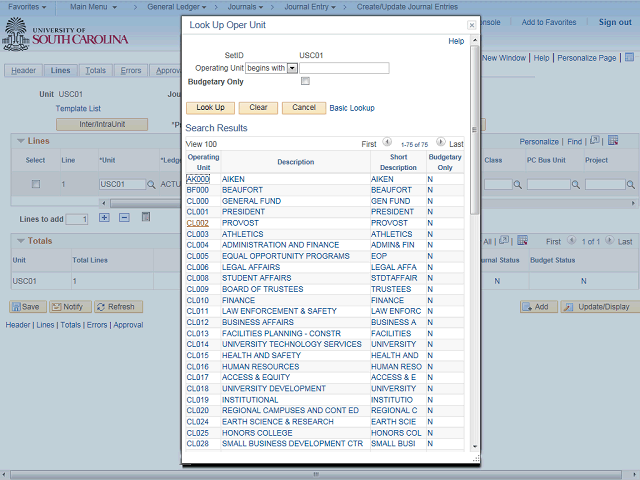Open the Personalize Page link
This screenshot has width=640, height=480.
(x=587, y=58)
